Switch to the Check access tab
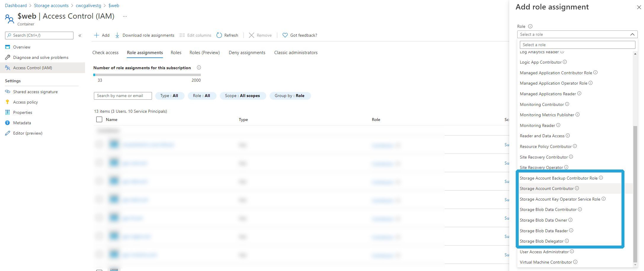 pos(105,53)
